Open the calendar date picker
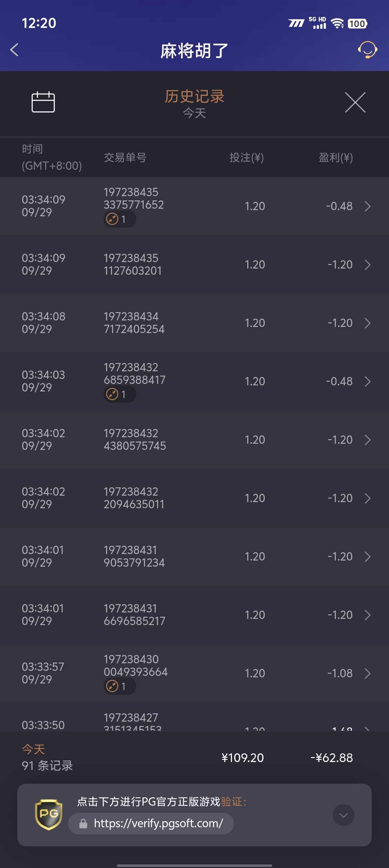Screen dimensions: 389x868 (x=43, y=102)
